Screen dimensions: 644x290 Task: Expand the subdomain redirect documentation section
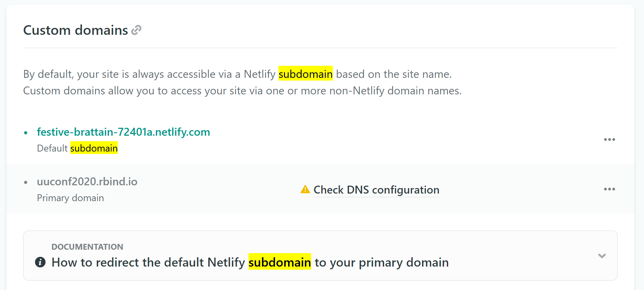[602, 256]
